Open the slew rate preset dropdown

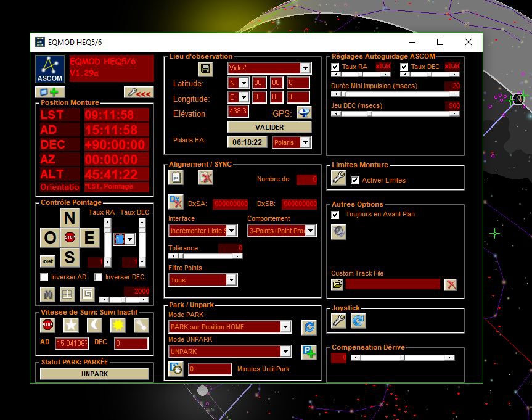pyautogui.click(x=130, y=239)
